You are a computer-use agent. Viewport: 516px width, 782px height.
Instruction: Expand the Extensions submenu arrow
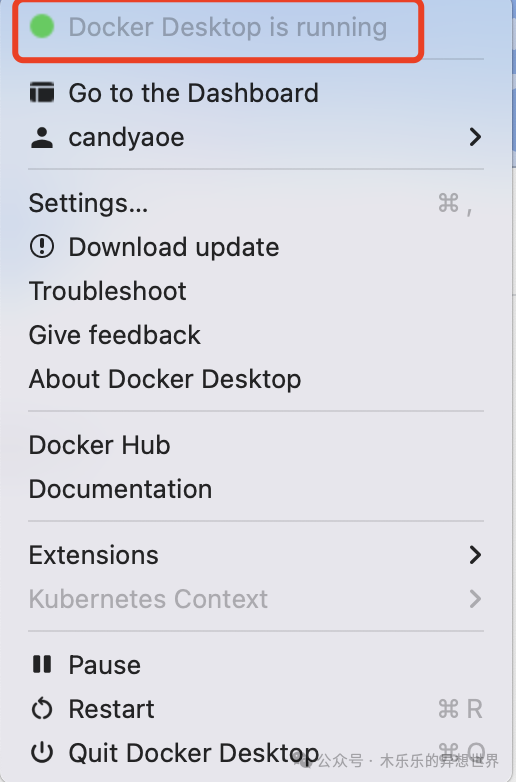pyautogui.click(x=475, y=555)
